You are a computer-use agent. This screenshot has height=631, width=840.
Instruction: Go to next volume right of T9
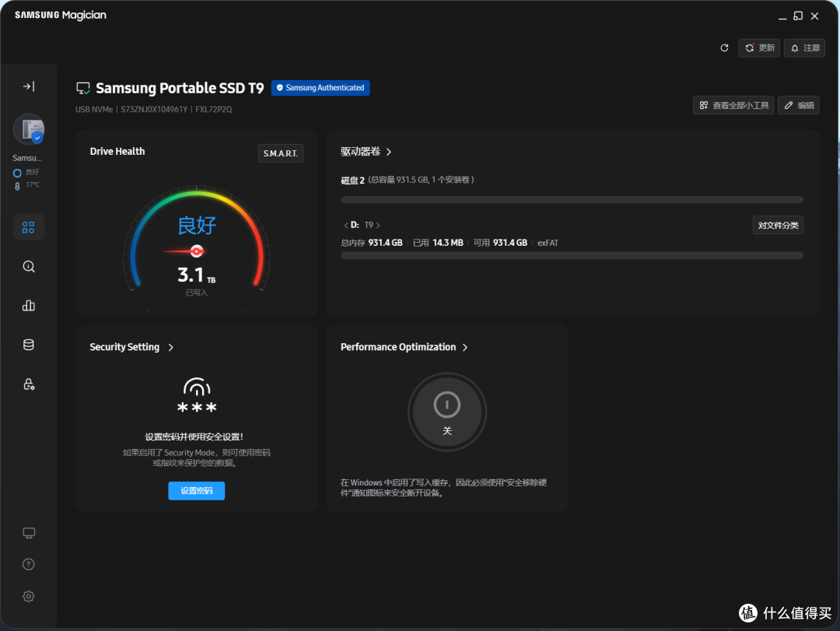[378, 225]
